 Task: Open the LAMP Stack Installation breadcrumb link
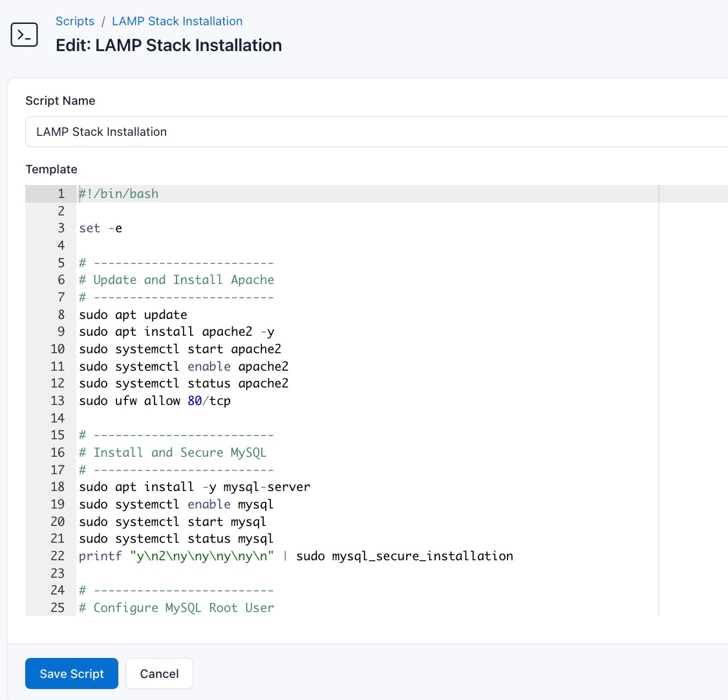(x=177, y=21)
